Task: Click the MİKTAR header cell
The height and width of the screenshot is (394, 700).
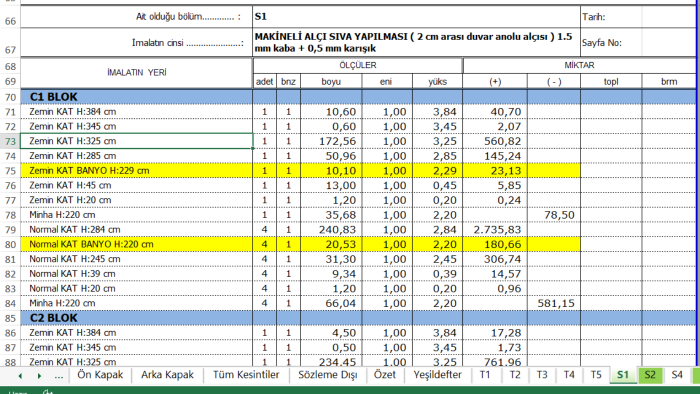Action: pyautogui.click(x=579, y=65)
